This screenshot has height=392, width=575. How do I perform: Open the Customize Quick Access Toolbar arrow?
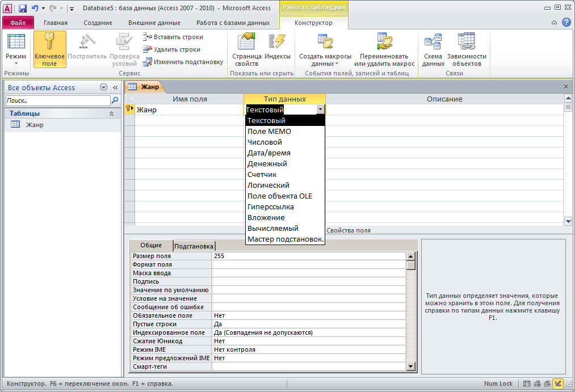[72, 9]
